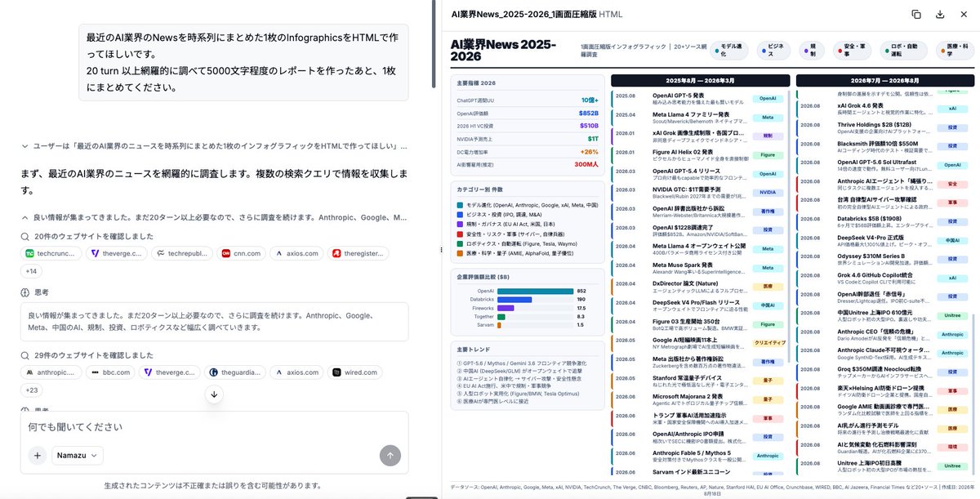
Task: Click the OpenAI評価額 $852B metric
Action: tap(528, 113)
